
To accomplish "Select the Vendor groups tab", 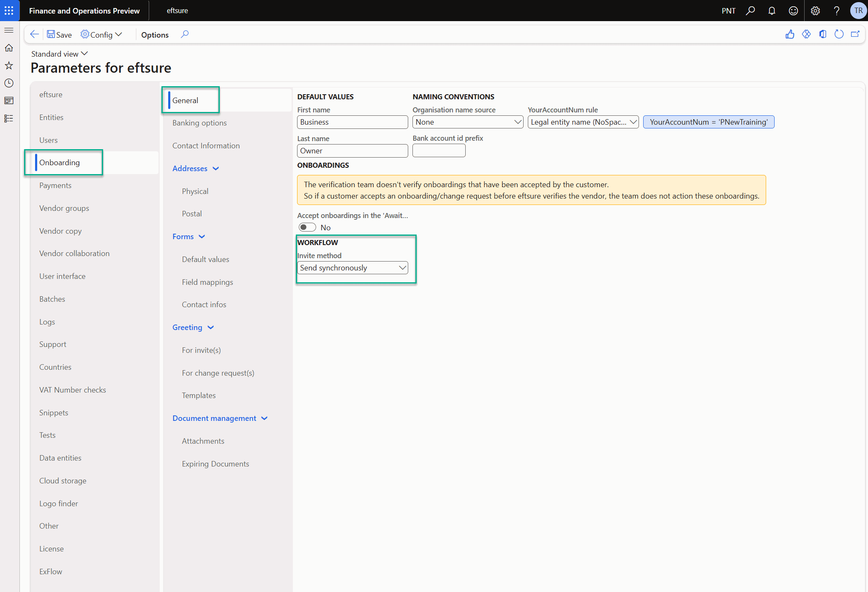I will pyautogui.click(x=64, y=208).
